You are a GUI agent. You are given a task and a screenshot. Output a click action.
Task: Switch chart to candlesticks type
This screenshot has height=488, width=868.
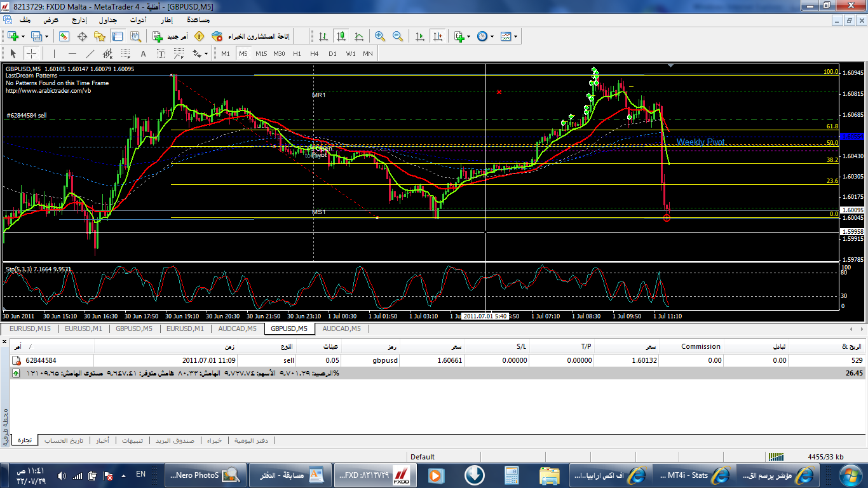[341, 36]
